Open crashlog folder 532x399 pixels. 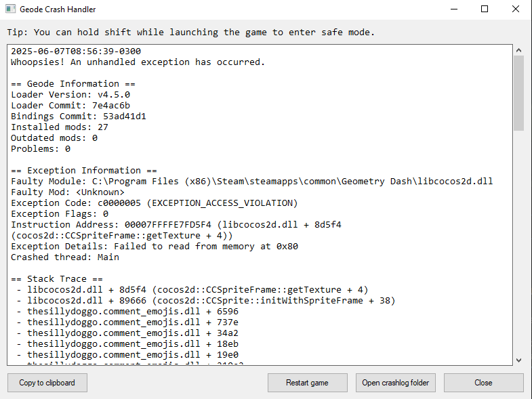pyautogui.click(x=396, y=383)
